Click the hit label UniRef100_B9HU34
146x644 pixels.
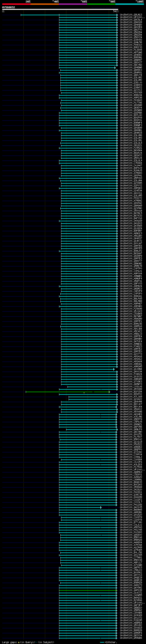click(x=131, y=95)
